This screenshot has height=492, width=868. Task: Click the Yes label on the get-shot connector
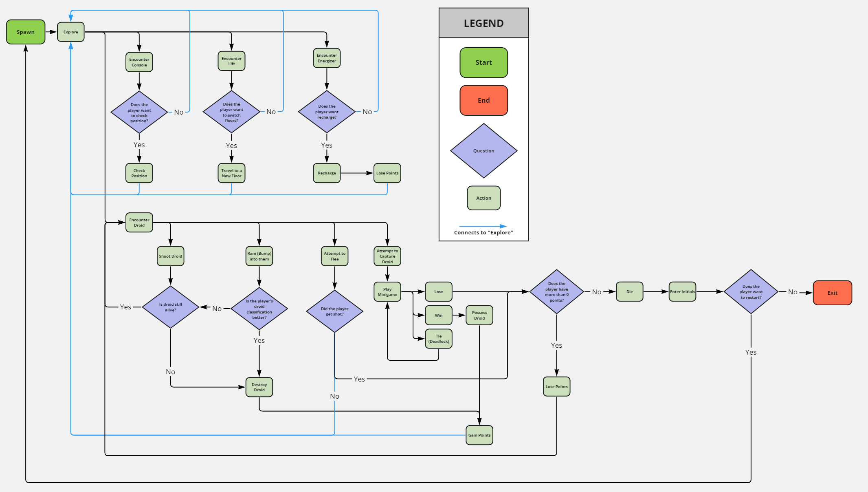[359, 379]
